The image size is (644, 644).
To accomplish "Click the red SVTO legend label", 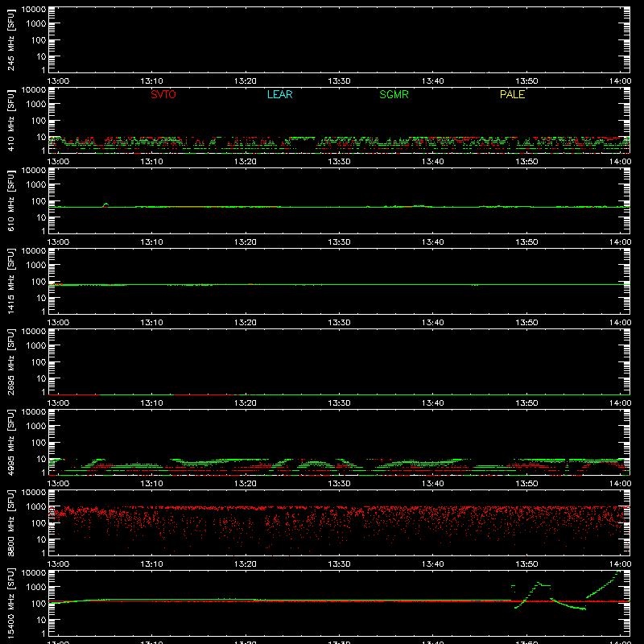I will click(x=163, y=94).
